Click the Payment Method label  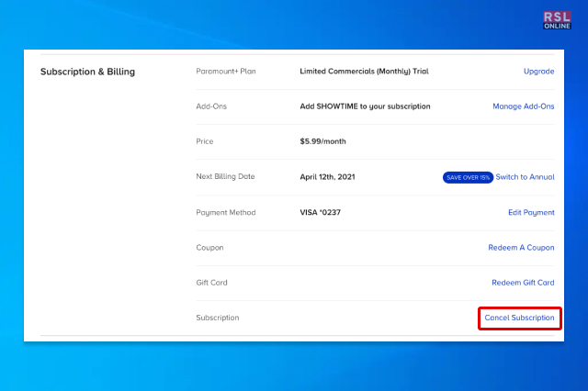click(225, 212)
